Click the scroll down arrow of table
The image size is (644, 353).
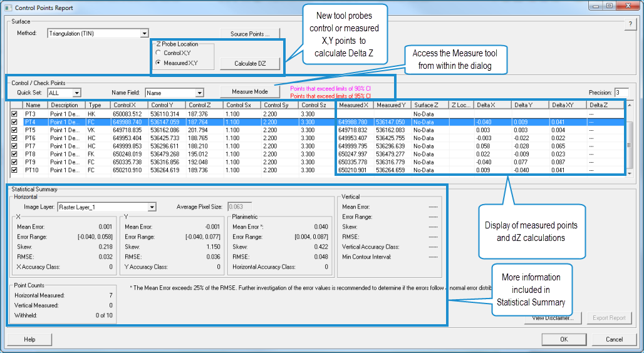point(630,173)
